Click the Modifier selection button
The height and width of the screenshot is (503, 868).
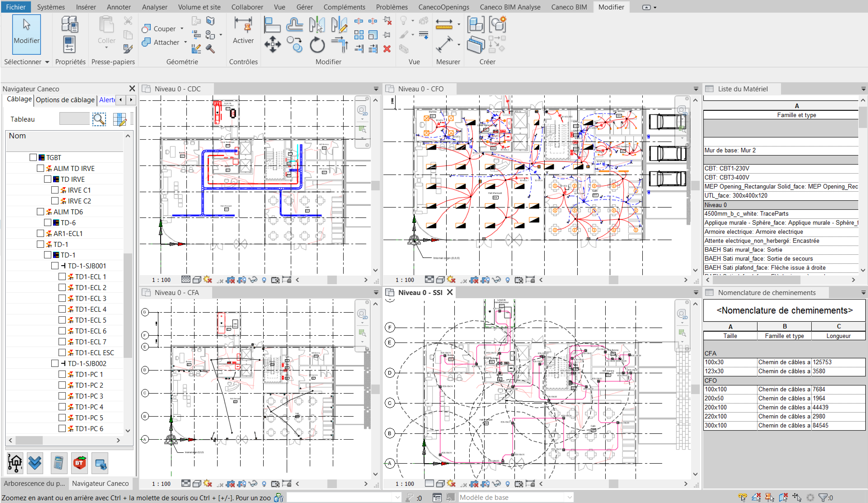(x=26, y=35)
